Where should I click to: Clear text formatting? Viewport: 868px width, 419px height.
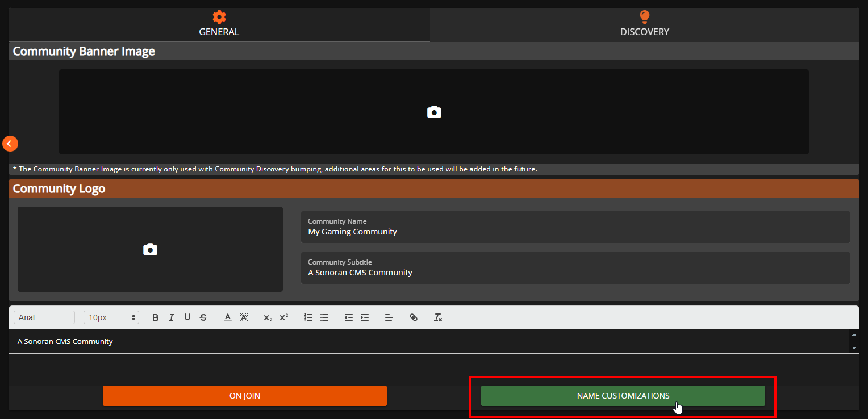click(438, 317)
